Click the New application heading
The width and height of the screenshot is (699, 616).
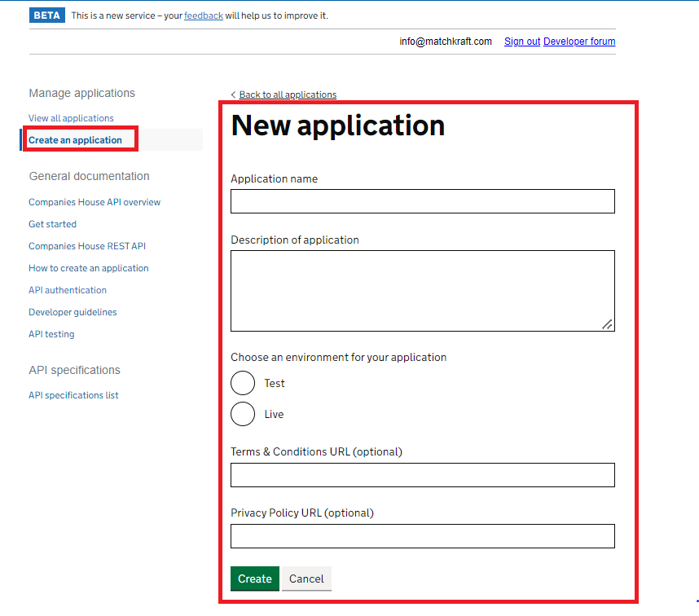coord(338,125)
